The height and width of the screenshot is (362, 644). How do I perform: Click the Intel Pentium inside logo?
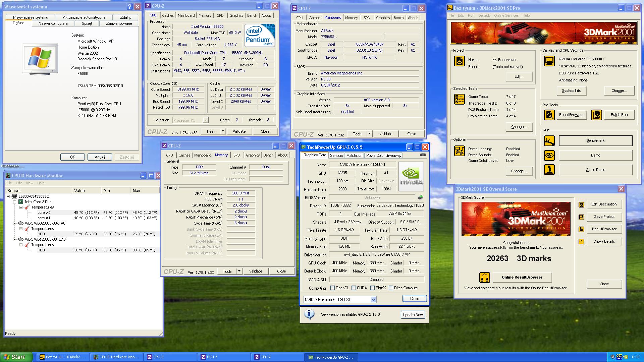(260, 35)
